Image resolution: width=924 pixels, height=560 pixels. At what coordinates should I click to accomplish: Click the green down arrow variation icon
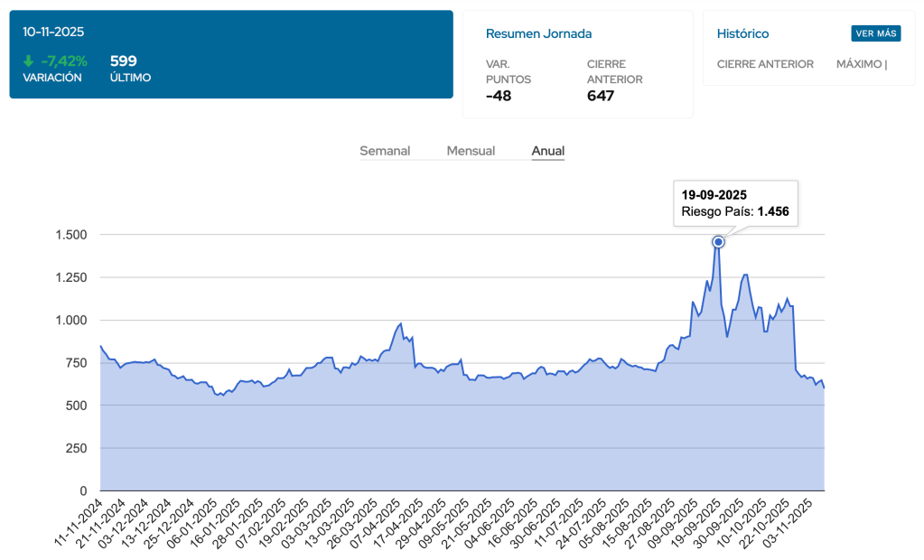pos(29,61)
